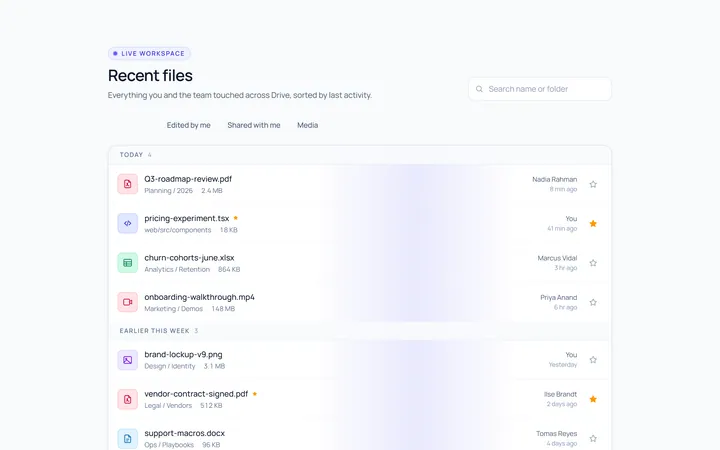Click the Planning / 2026 folder path
The height and width of the screenshot is (450, 720).
(x=169, y=191)
